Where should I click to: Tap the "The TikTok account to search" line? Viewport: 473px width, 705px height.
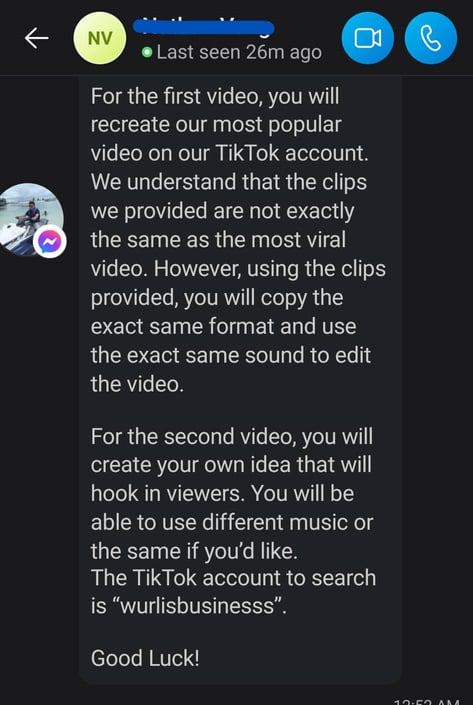233,577
